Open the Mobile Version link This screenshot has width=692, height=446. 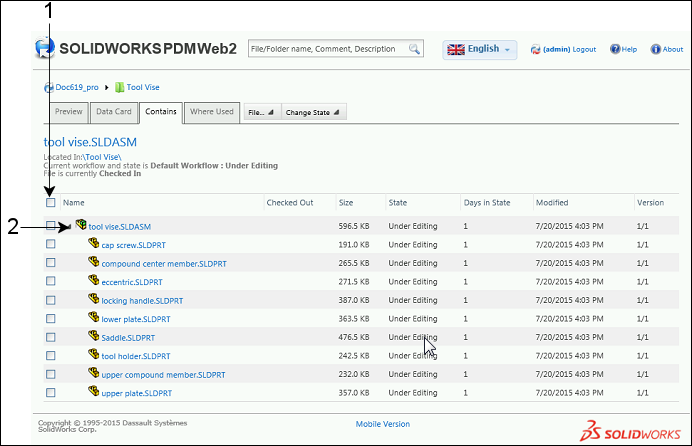click(383, 424)
